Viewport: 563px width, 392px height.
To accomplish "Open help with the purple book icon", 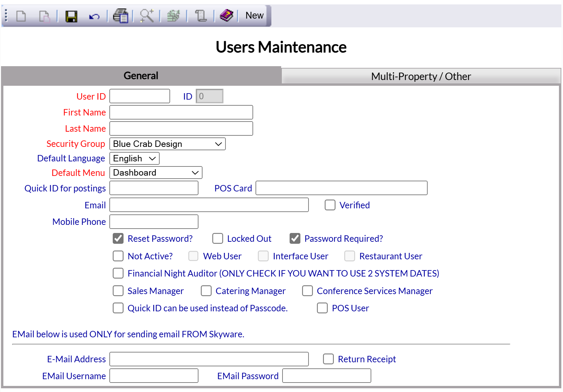I will 226,16.
